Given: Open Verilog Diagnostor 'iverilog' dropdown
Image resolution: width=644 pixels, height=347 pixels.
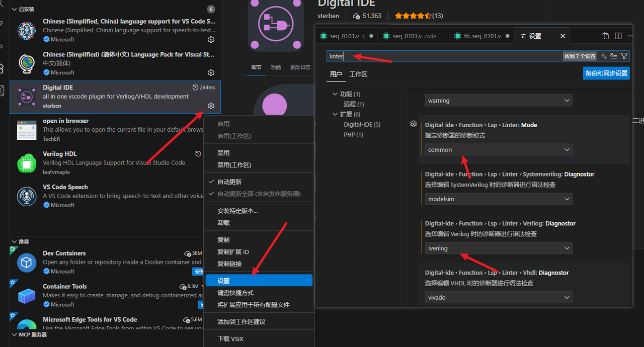Looking at the screenshot, I should point(498,248).
